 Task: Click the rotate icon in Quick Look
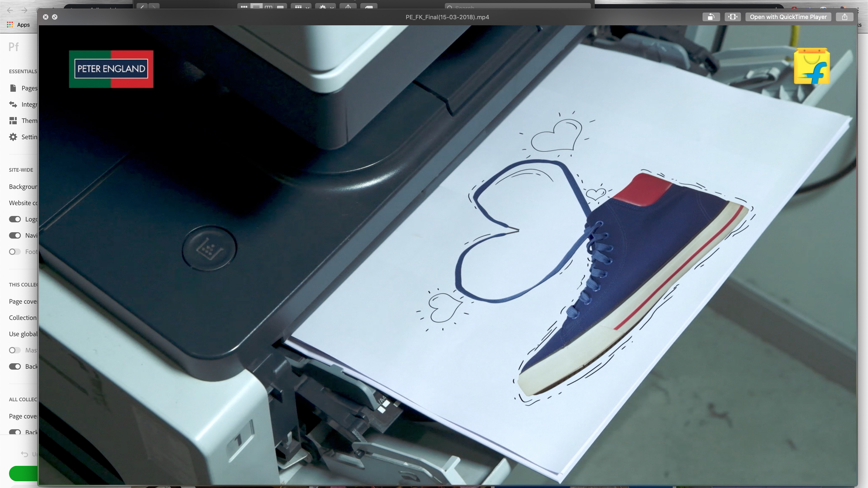coord(711,17)
